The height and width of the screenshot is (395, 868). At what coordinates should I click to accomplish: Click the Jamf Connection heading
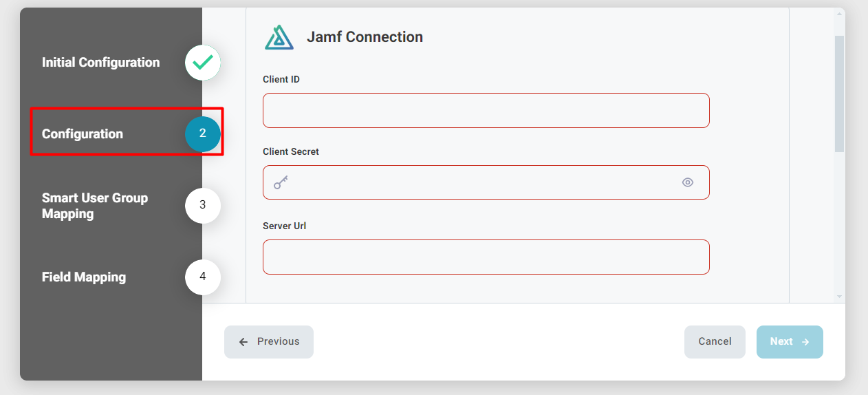click(365, 37)
